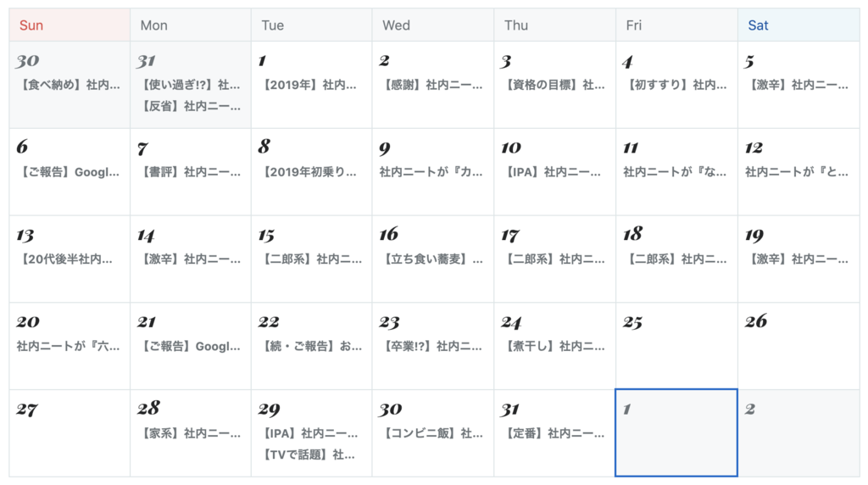Open the 【感謝】 entry on Wednesday the 2nd
Viewport: 868px width, 485px height.
tap(432, 85)
